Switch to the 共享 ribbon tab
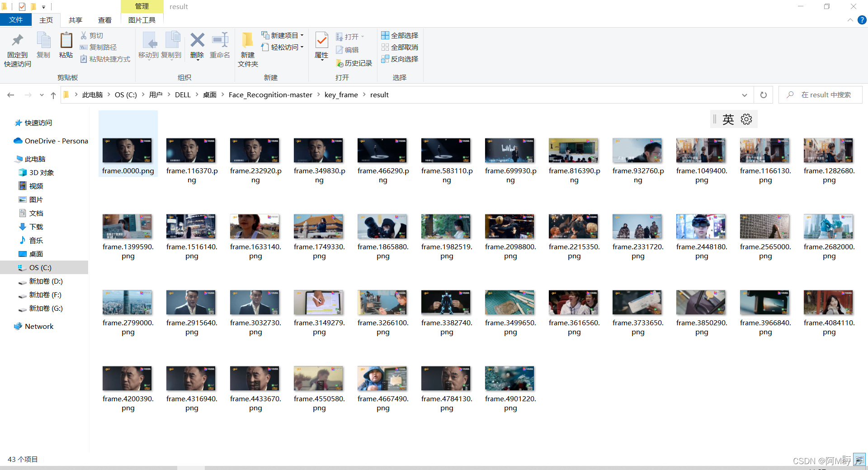This screenshot has height=470, width=868. tap(75, 20)
